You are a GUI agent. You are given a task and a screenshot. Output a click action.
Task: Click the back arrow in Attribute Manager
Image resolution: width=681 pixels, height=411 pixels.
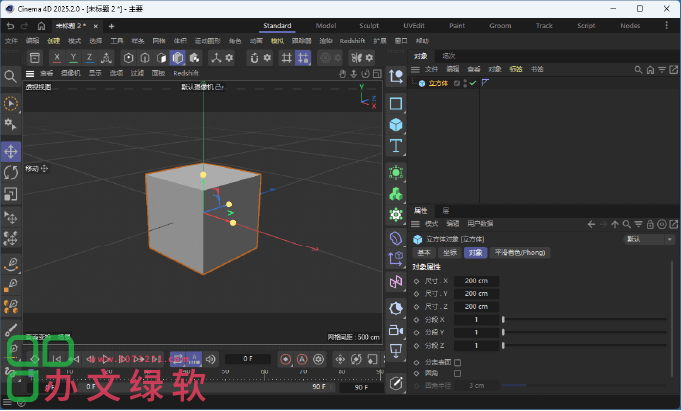591,224
